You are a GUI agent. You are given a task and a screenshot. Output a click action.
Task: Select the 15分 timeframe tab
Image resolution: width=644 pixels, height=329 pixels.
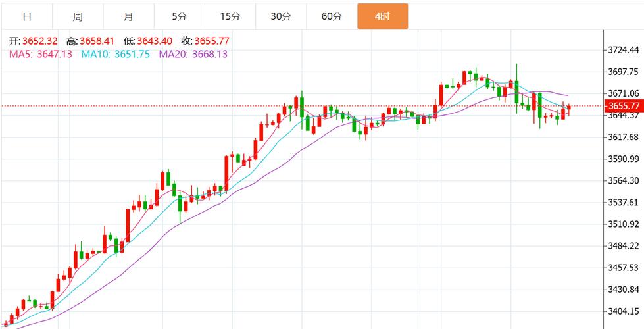(230, 16)
